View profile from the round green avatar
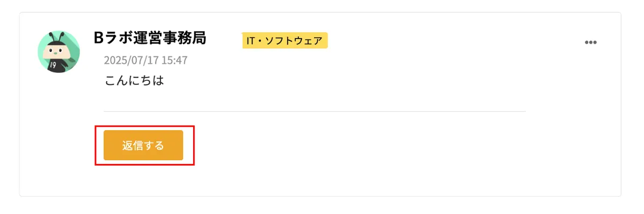This screenshot has height=214, width=644. pyautogui.click(x=59, y=52)
